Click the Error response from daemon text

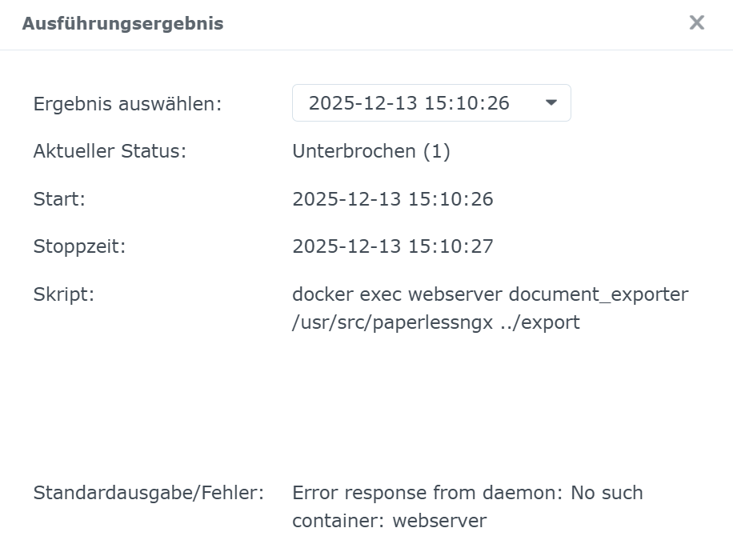coord(428,493)
